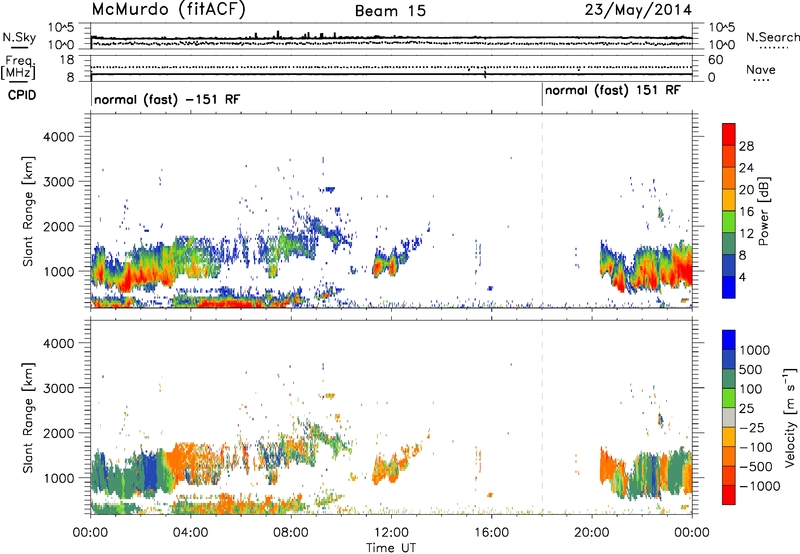
Task: Click the red -1000 segment of Velocity colorbar
Action: click(x=729, y=495)
